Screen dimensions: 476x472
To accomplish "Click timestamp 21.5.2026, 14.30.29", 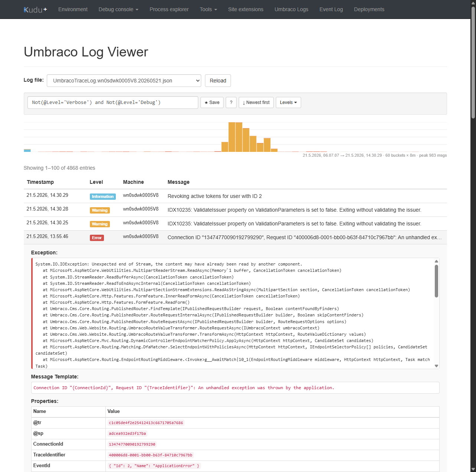I will tap(48, 195).
